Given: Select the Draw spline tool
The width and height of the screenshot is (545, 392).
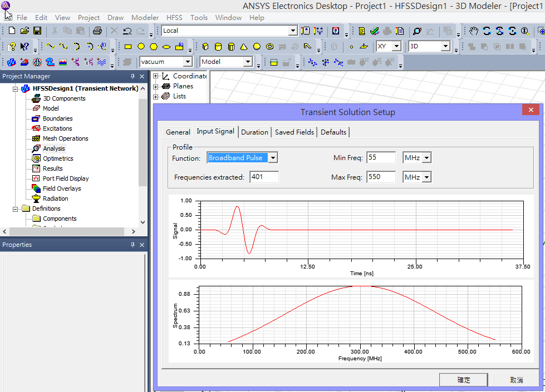Looking at the screenshot, I should (x=63, y=46).
